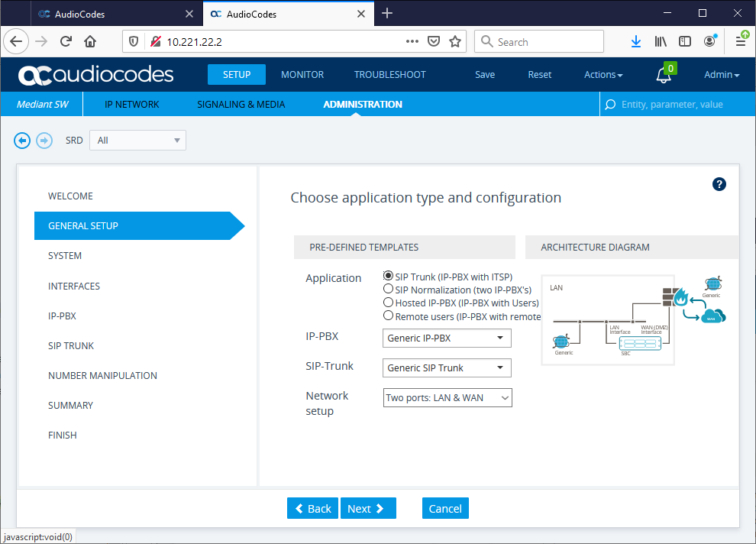Cancel the configuration wizard
Screen dimensions: 756x544
tap(445, 508)
